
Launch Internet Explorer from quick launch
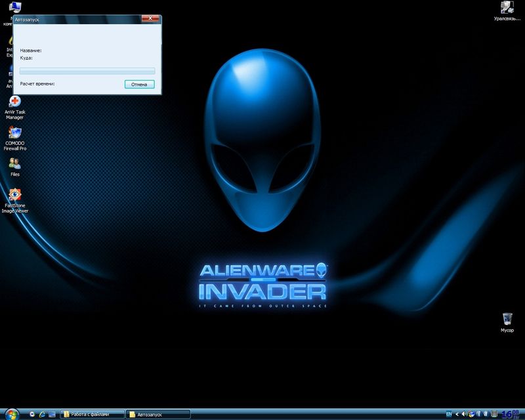(x=42, y=415)
